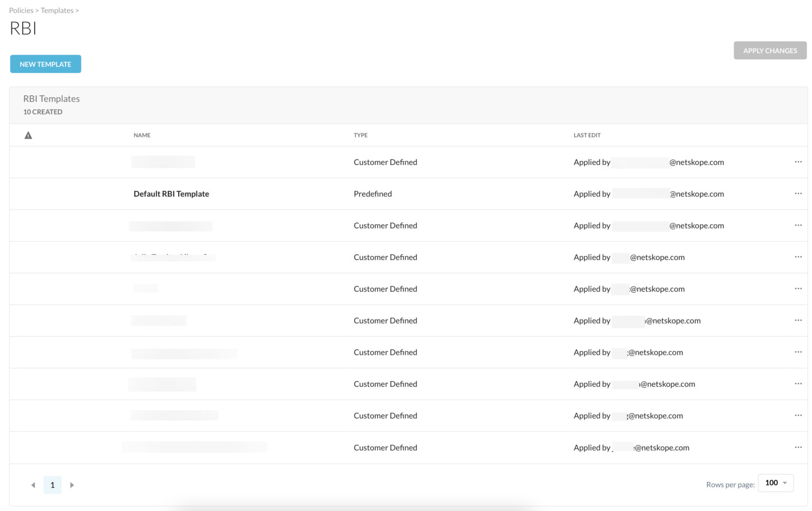
Task: Navigate to Policies in the breadcrumb
Action: point(21,11)
